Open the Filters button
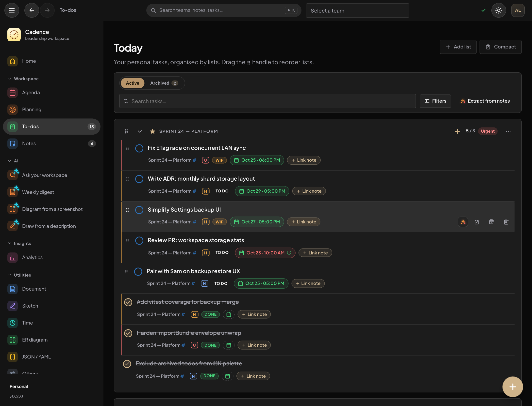This screenshot has height=406, width=532. pos(435,101)
